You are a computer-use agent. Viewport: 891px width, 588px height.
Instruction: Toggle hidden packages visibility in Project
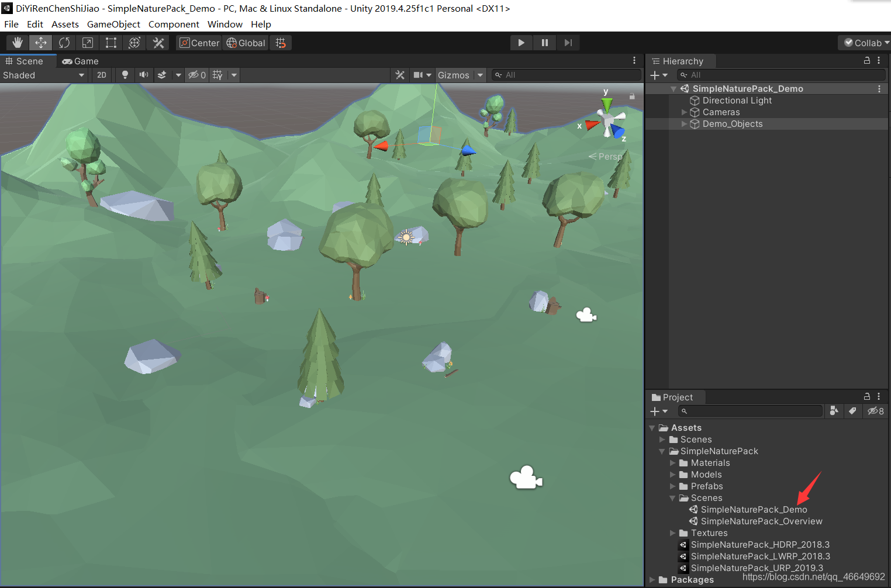(876, 411)
